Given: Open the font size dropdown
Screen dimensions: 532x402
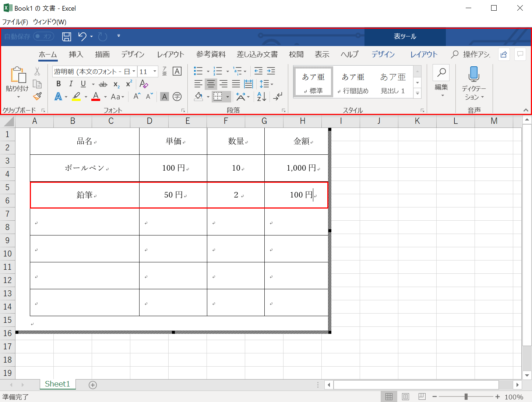Looking at the screenshot, I should (155, 71).
